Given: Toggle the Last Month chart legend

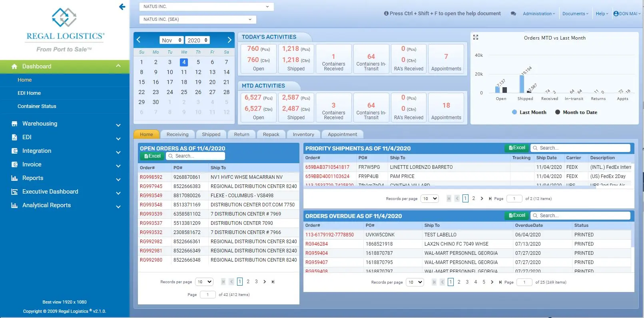Looking at the screenshot, I should tap(529, 112).
